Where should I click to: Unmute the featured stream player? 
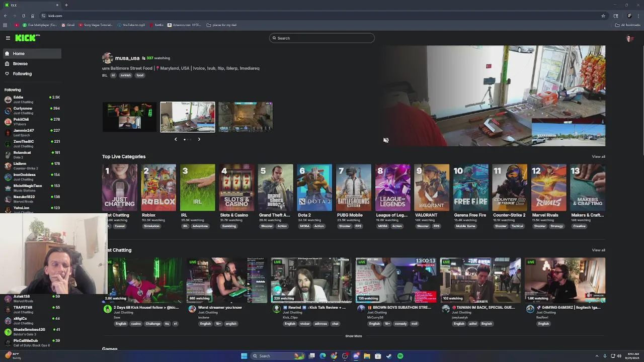click(386, 140)
